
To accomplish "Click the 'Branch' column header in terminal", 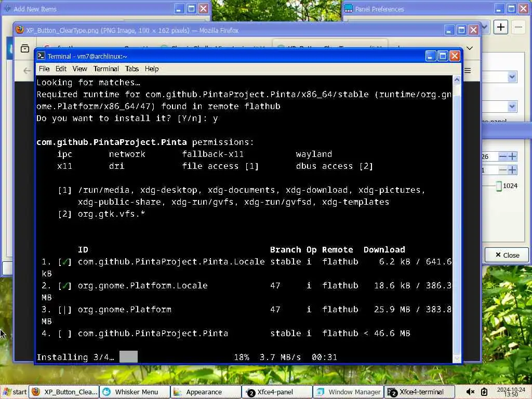I will point(285,250).
